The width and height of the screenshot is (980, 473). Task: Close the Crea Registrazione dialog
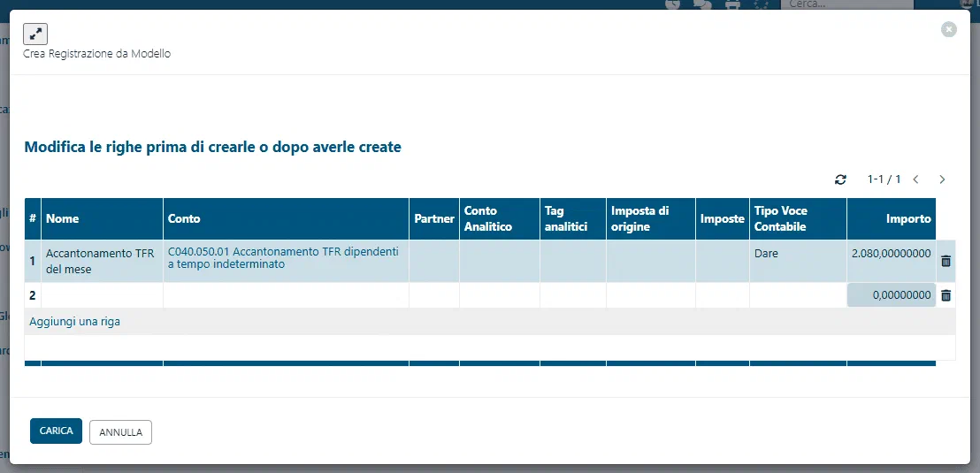click(949, 29)
